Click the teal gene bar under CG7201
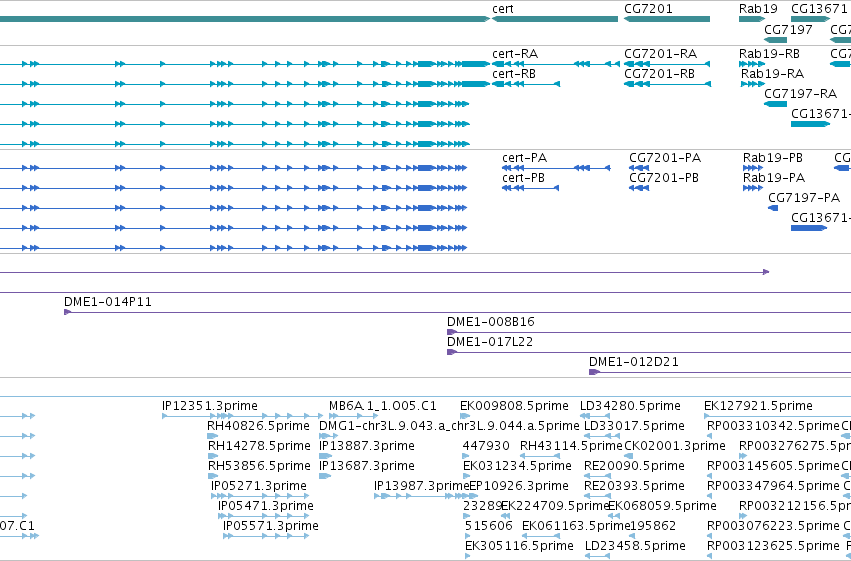 tap(667, 19)
